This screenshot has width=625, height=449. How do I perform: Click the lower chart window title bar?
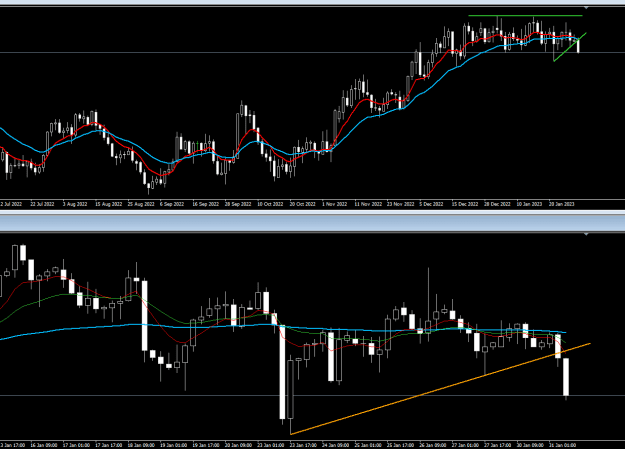pos(312,223)
